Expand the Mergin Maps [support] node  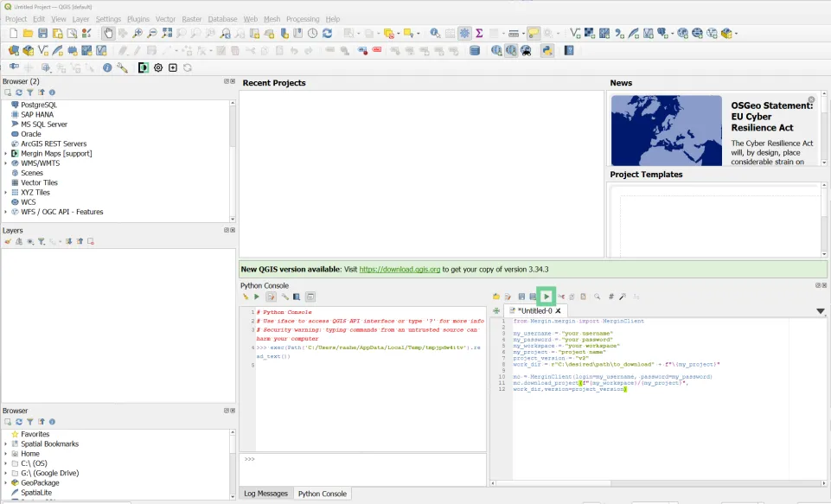(x=6, y=154)
